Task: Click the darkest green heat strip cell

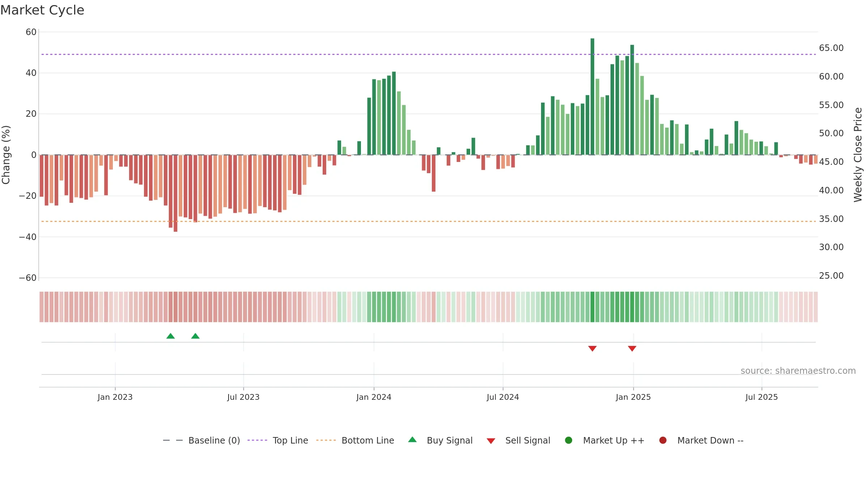Action: [x=592, y=307]
